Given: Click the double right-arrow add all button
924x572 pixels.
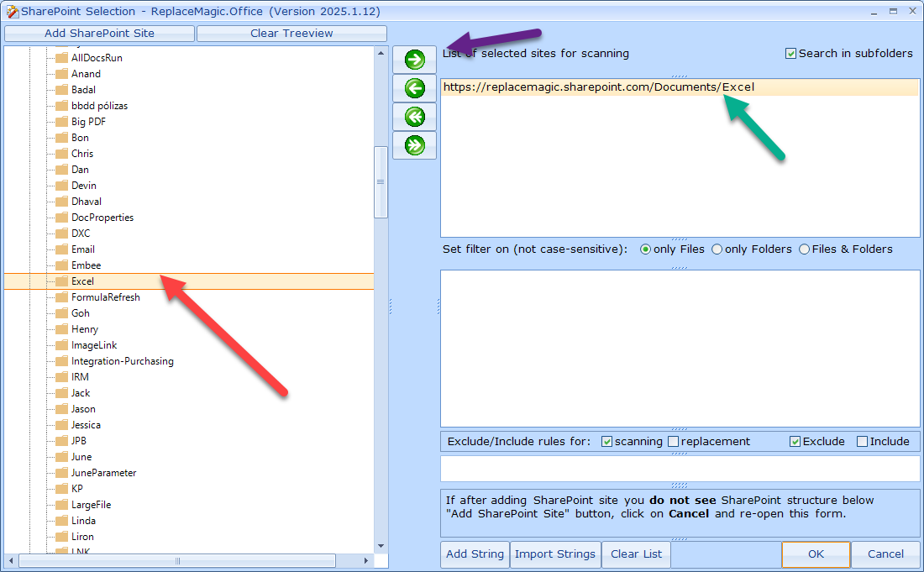Looking at the screenshot, I should (414, 145).
